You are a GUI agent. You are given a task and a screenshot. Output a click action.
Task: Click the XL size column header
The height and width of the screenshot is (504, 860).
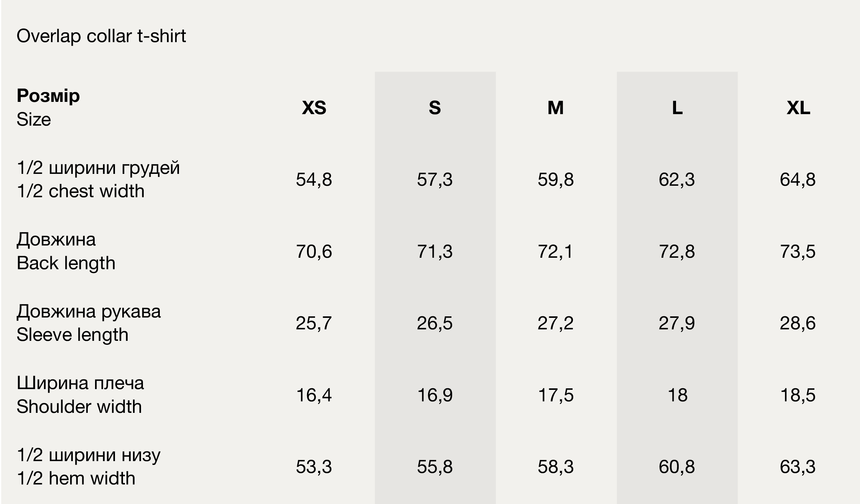coord(798,108)
